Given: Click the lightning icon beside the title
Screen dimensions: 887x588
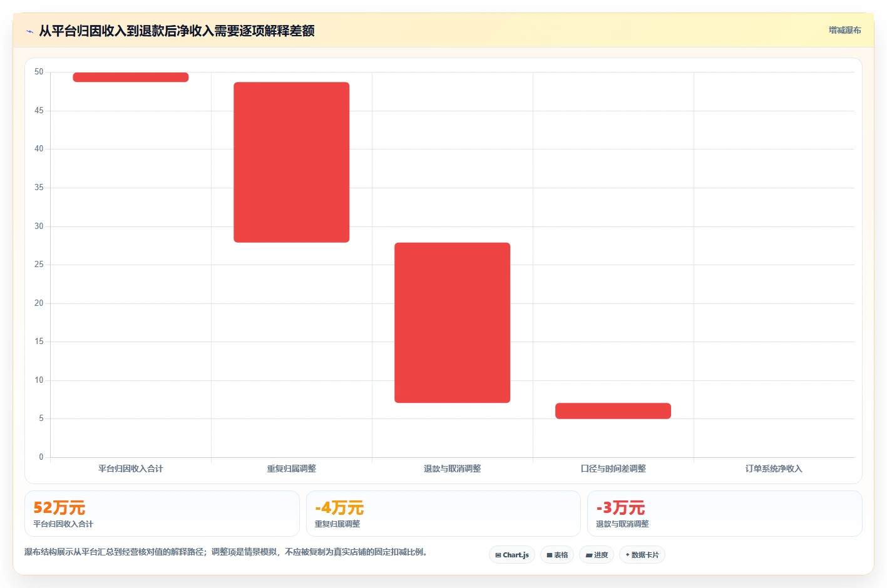Looking at the screenshot, I should point(29,31).
